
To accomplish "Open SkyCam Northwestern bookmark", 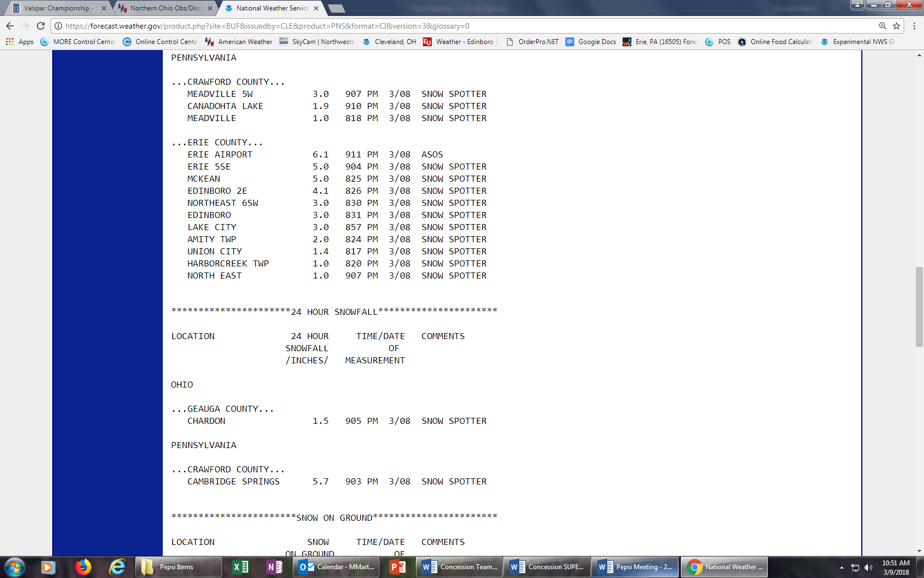I will coord(317,42).
